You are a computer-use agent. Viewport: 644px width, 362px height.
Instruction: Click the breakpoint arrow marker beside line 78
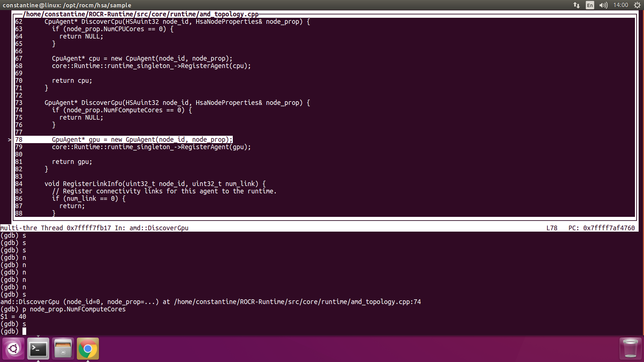click(9, 140)
